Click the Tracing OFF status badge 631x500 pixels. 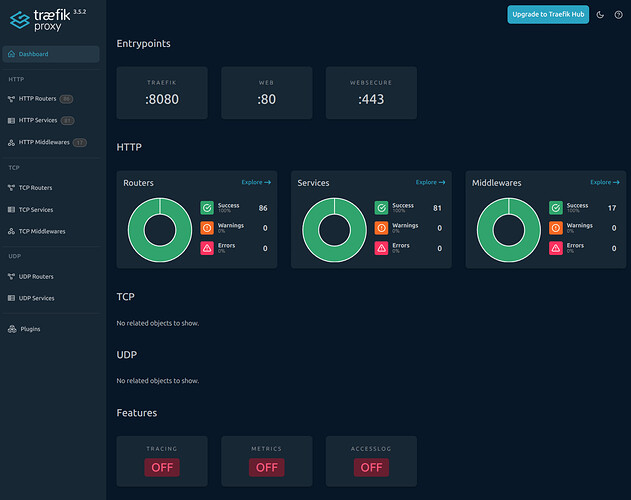[162, 466]
